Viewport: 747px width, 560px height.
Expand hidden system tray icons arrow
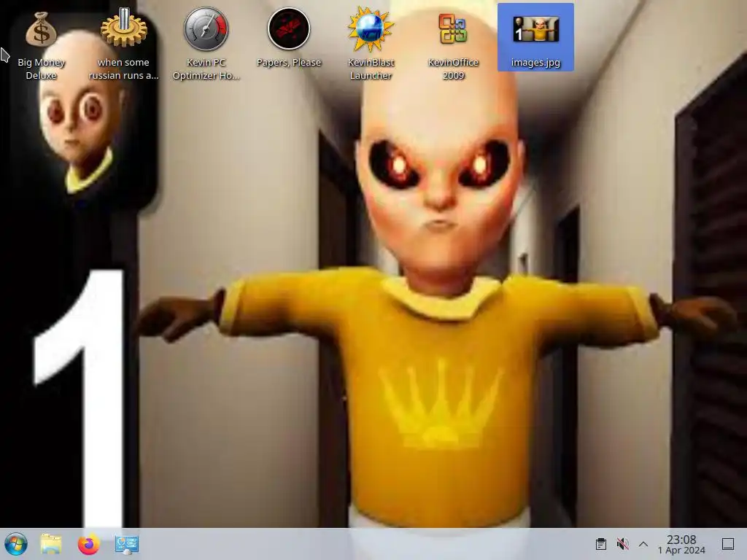tap(643, 544)
